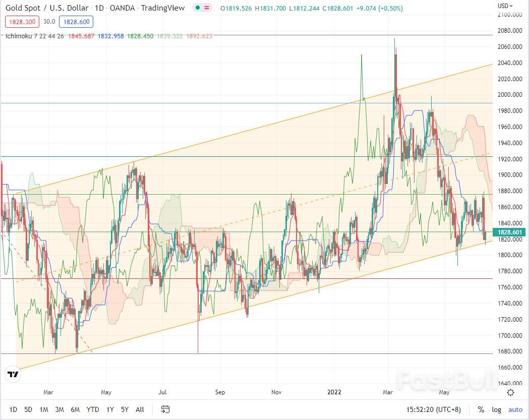
Task: Click the pale red Ichimoku value 1892.623
Action: coord(199,36)
